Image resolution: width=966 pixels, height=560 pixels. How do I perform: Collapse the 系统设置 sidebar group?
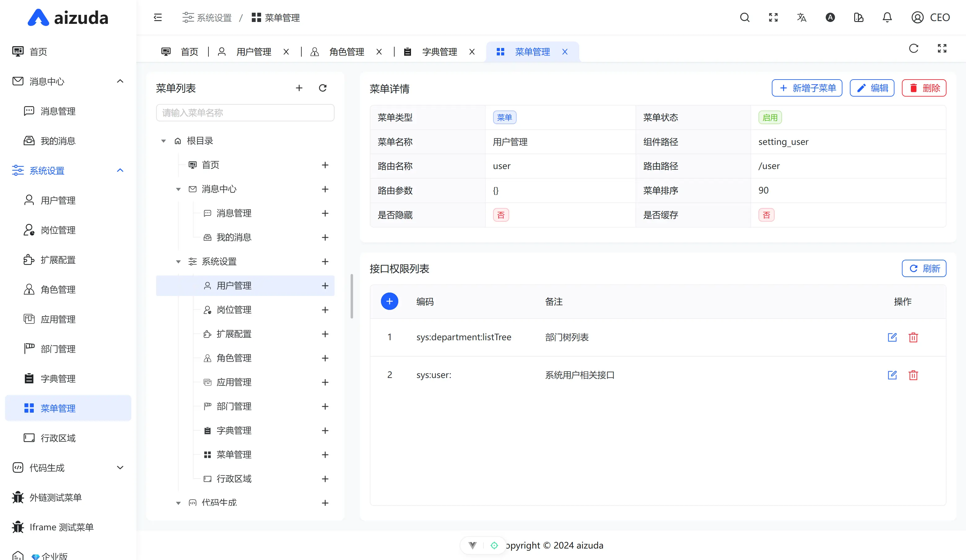point(120,171)
